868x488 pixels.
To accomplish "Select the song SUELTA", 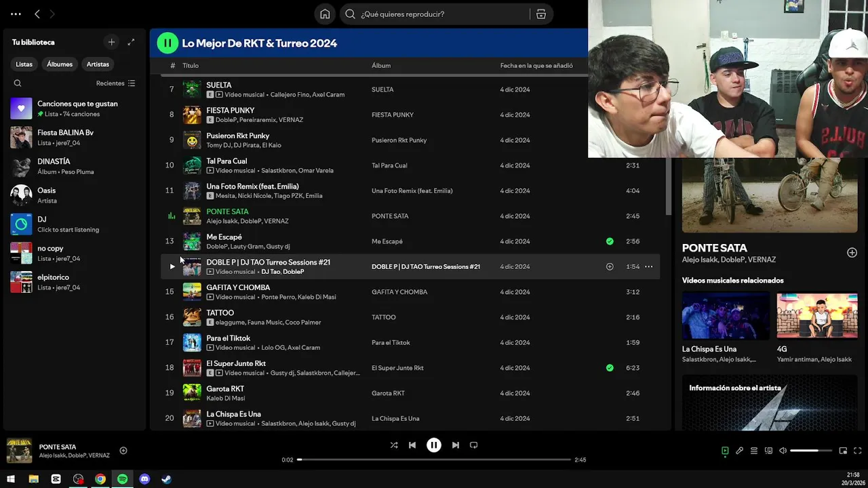I will point(218,85).
